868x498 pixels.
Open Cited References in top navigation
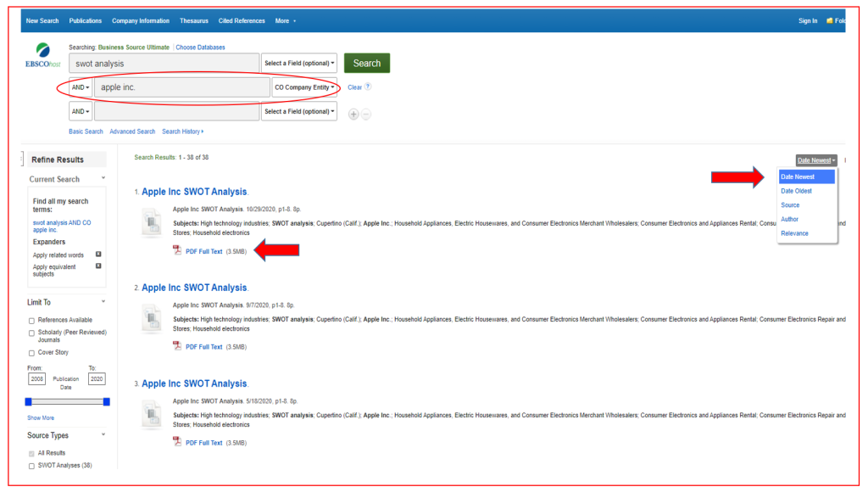pyautogui.click(x=242, y=20)
